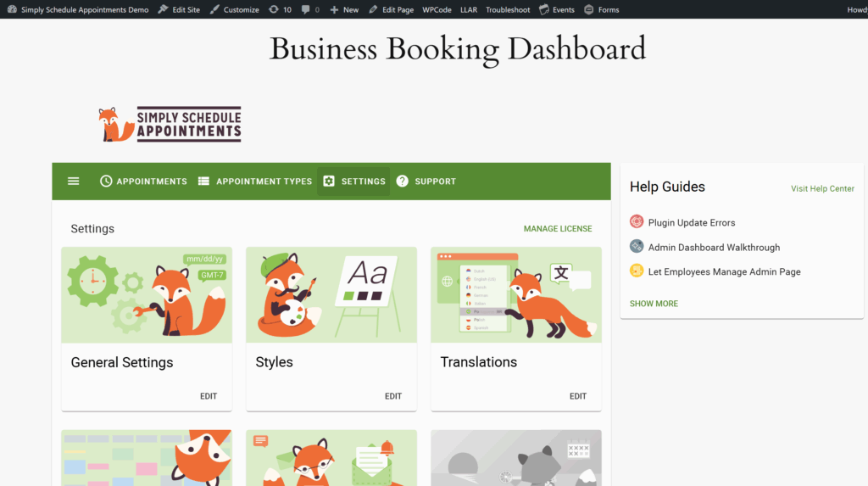Image resolution: width=868 pixels, height=486 pixels.
Task: Click the Business Booking Dashboard heading
Action: point(457,49)
